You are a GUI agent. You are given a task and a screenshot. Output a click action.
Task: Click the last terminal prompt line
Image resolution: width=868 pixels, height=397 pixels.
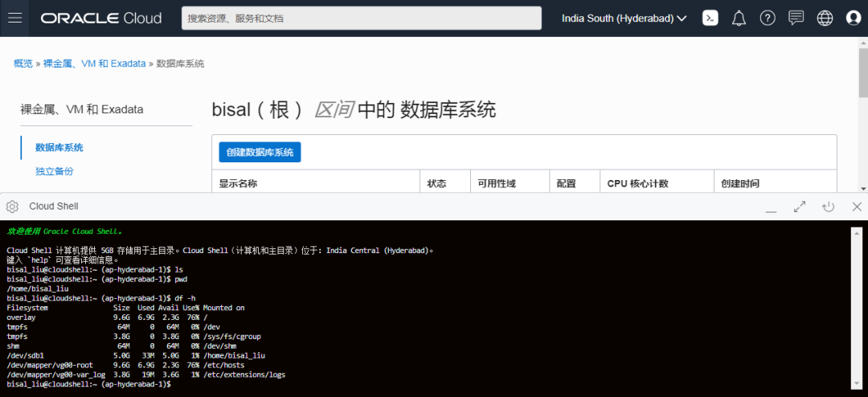[90, 384]
